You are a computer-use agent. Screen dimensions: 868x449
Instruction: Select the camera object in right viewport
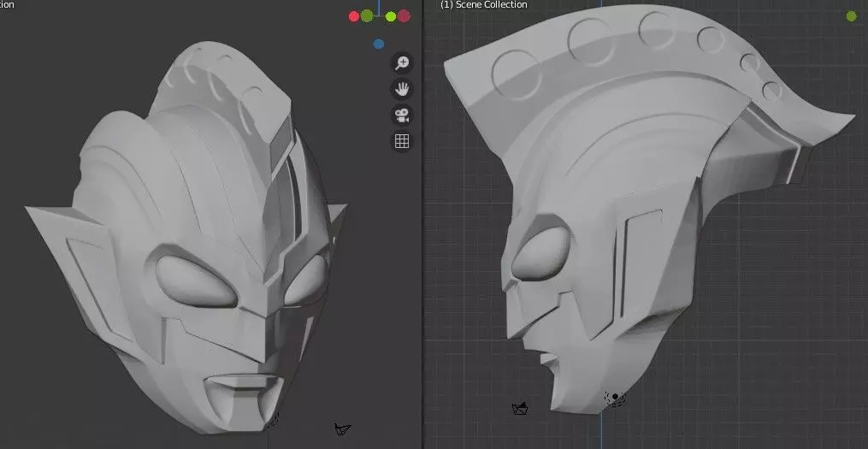520,409
